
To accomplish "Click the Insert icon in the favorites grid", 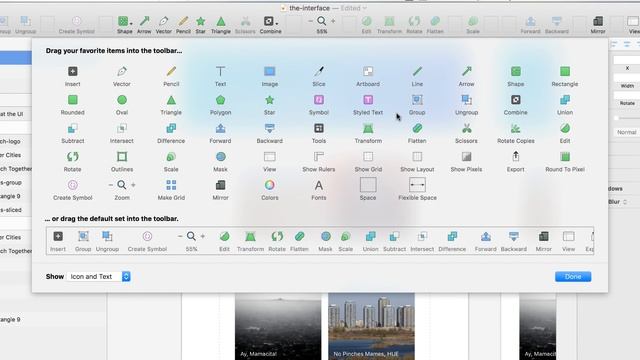I will 72,71.
